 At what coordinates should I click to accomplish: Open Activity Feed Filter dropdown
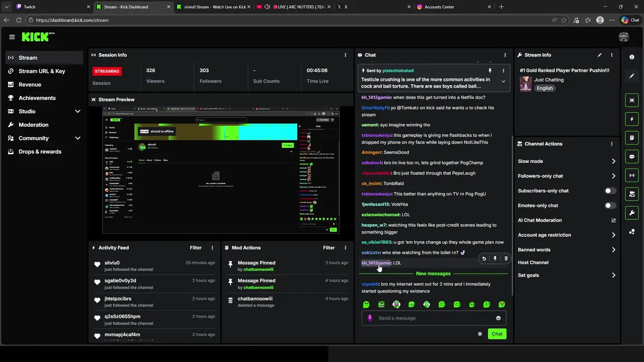point(196,248)
